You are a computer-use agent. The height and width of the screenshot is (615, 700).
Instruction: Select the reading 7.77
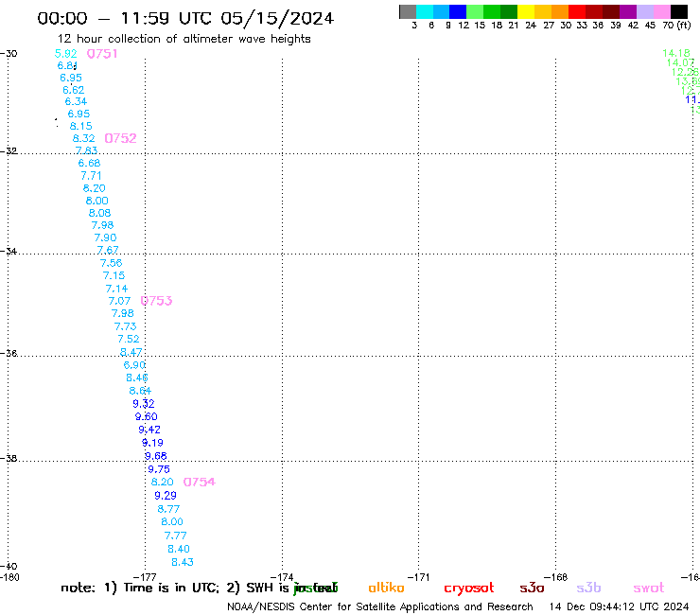(175, 536)
